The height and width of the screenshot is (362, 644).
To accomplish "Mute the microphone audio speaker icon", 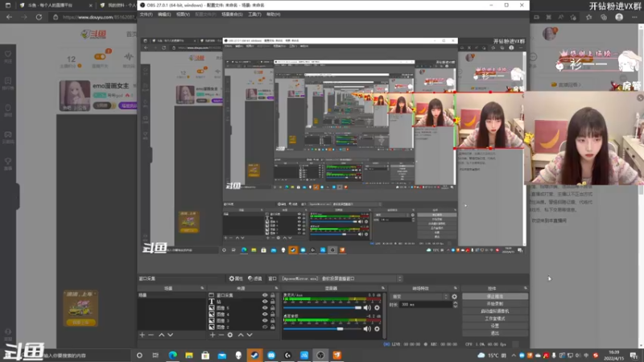I will pyautogui.click(x=367, y=308).
